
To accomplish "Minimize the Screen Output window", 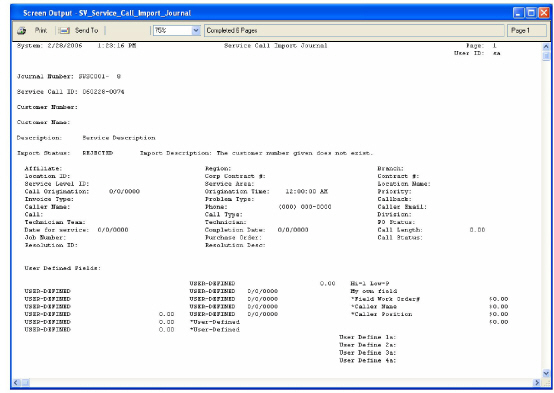I will tap(519, 13).
